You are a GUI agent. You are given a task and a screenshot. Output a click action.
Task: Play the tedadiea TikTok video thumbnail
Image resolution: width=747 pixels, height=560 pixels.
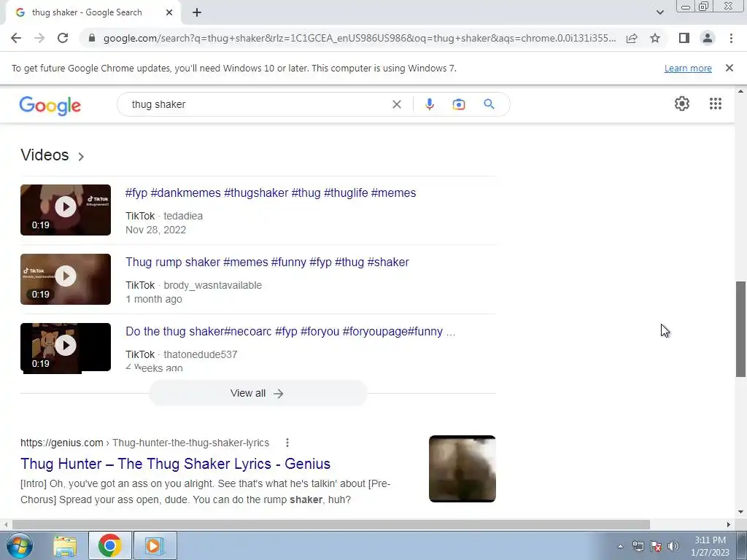point(66,210)
